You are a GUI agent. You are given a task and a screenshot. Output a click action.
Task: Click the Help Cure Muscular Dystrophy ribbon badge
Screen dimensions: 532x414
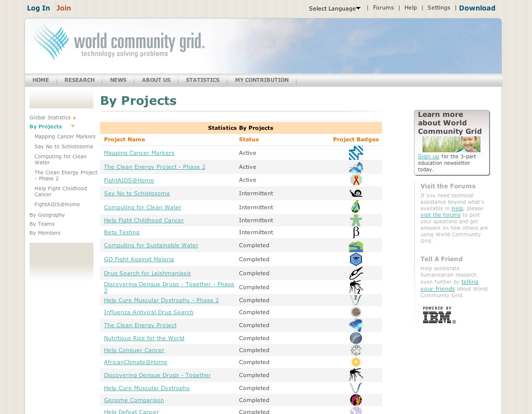pyautogui.click(x=355, y=388)
